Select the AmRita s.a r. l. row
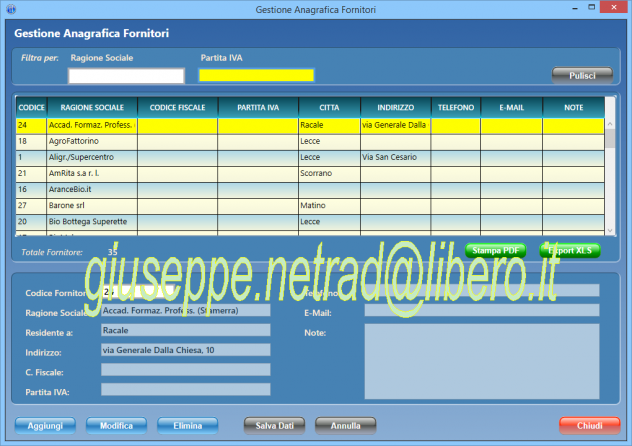Image resolution: width=632 pixels, height=446 pixels. click(310, 174)
